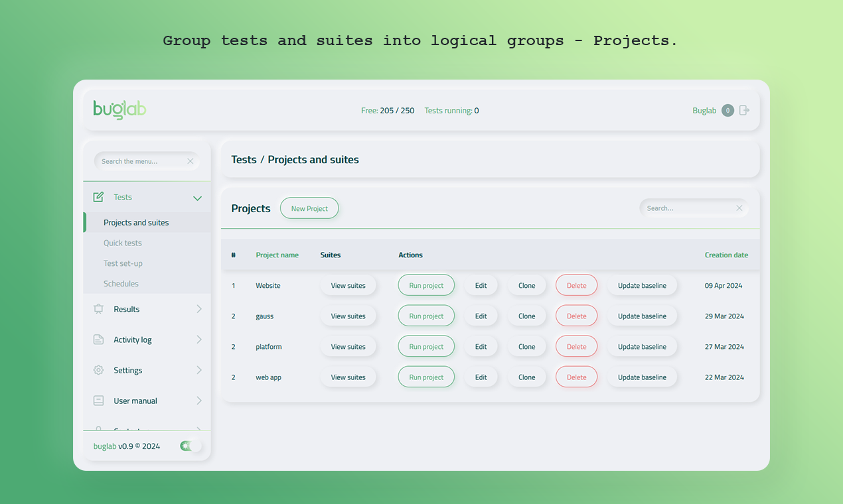Update baseline for web app project
Image resolution: width=843 pixels, height=504 pixels.
pyautogui.click(x=642, y=377)
